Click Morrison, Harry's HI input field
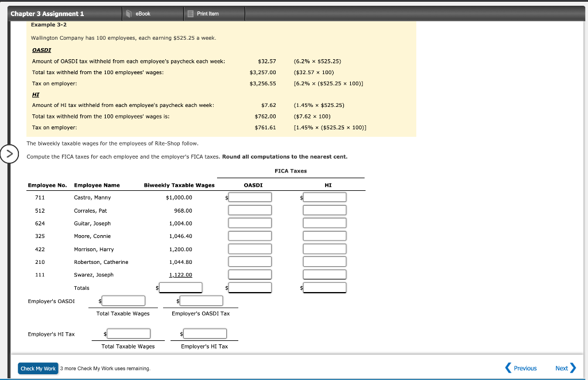This screenshot has height=380, width=588. [324, 248]
